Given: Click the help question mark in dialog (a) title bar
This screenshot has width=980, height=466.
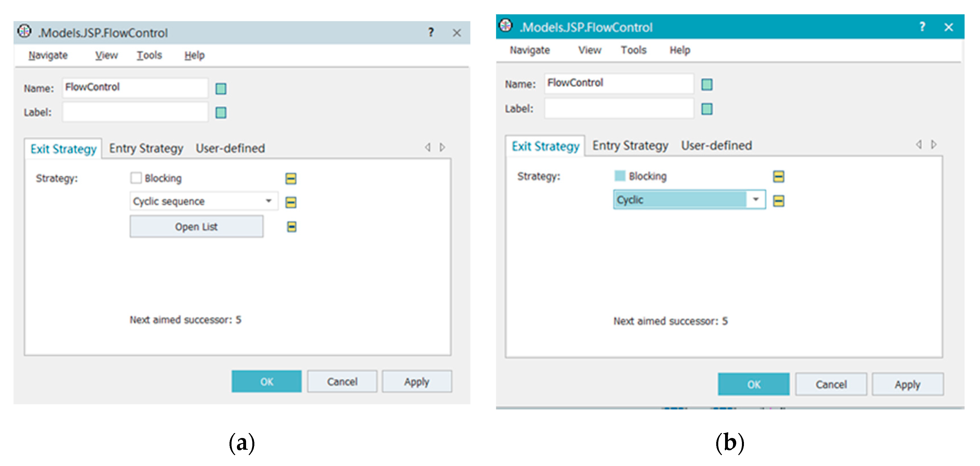Looking at the screenshot, I should click(431, 32).
